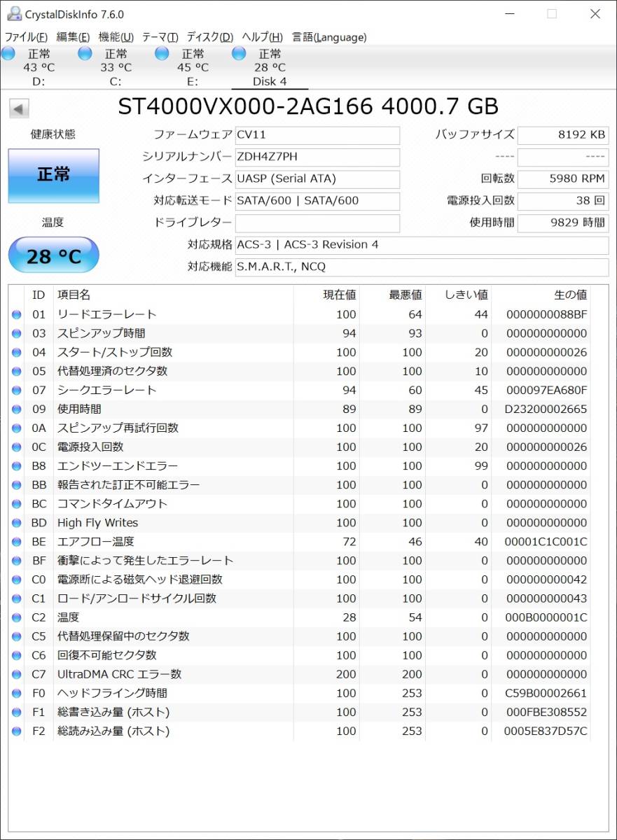Click status dot for ID 01 リードエラーレート

point(16,315)
